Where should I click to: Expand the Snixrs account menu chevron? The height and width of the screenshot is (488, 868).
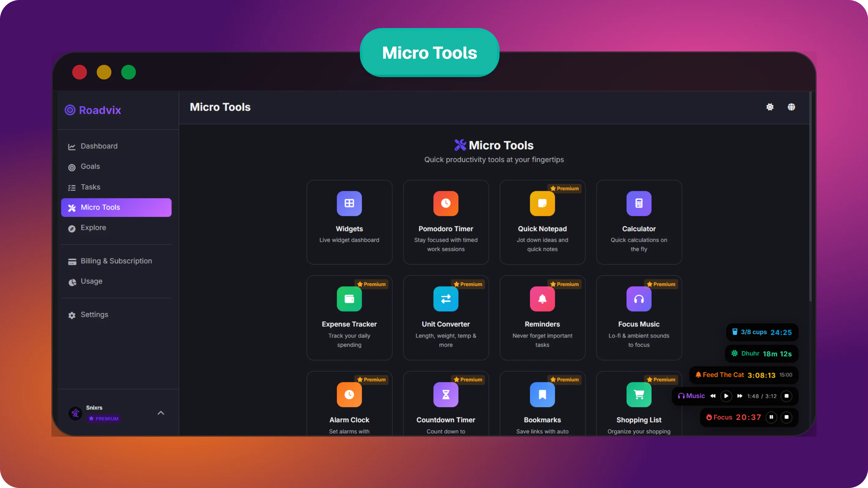161,413
